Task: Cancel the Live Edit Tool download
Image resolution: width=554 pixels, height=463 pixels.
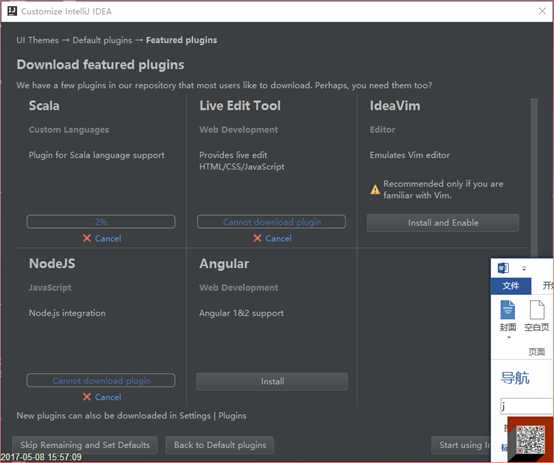Action: (x=278, y=239)
